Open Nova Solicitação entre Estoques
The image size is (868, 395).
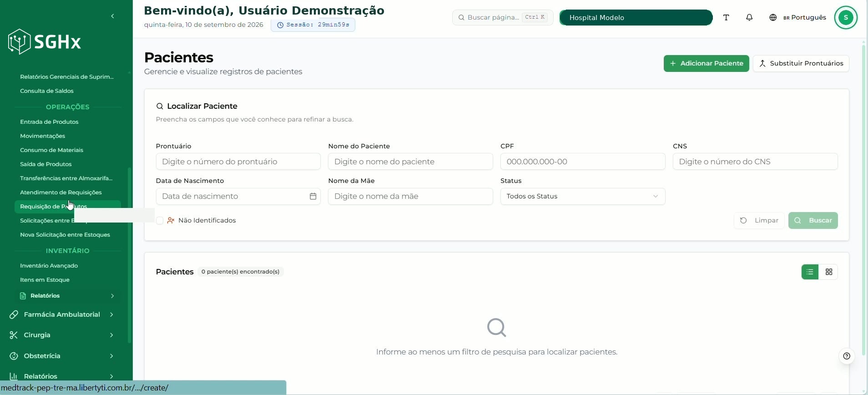[x=65, y=235]
